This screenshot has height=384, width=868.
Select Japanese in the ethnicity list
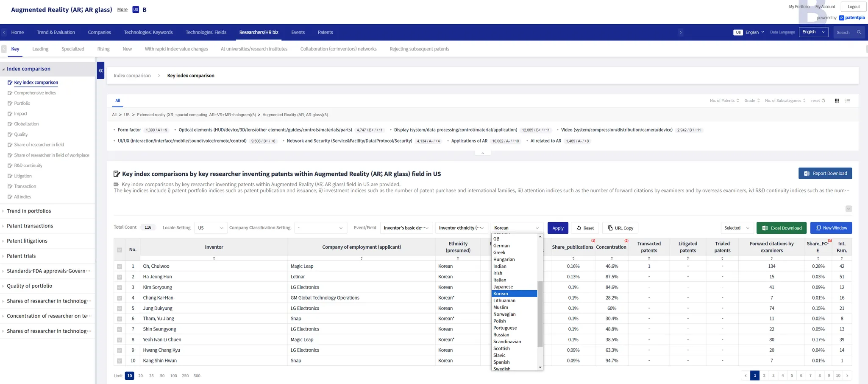(x=503, y=287)
